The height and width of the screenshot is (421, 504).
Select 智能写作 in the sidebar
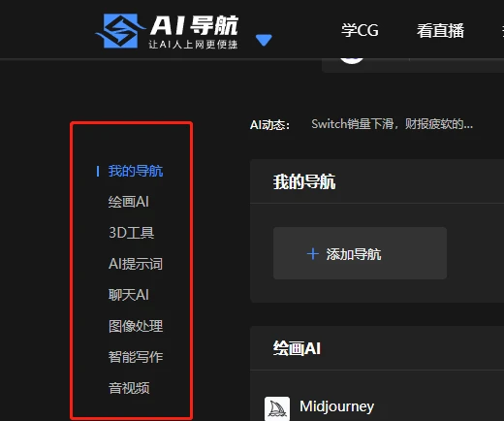[136, 357]
